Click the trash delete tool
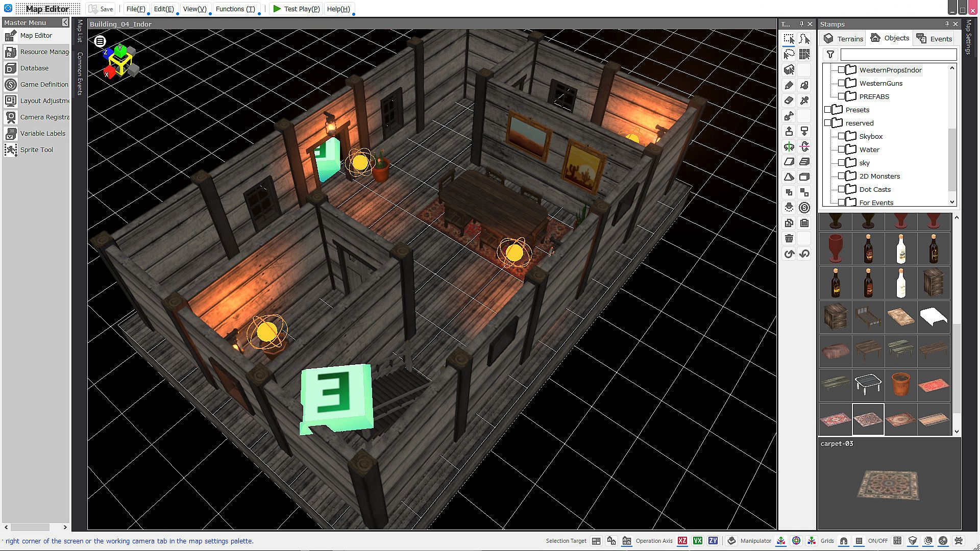The image size is (980, 551). point(789,238)
